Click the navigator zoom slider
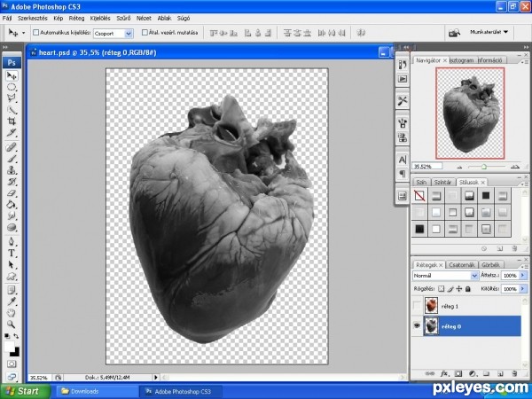 tap(484, 167)
